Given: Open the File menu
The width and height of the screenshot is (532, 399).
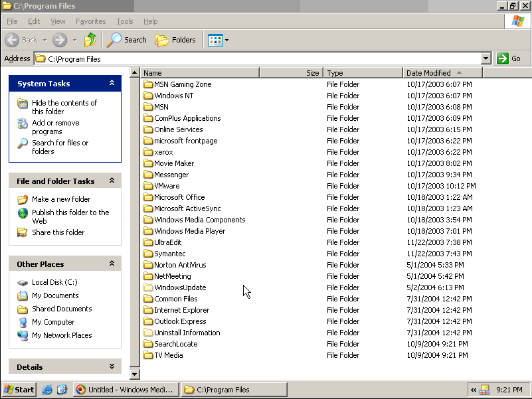Looking at the screenshot, I should (x=12, y=21).
